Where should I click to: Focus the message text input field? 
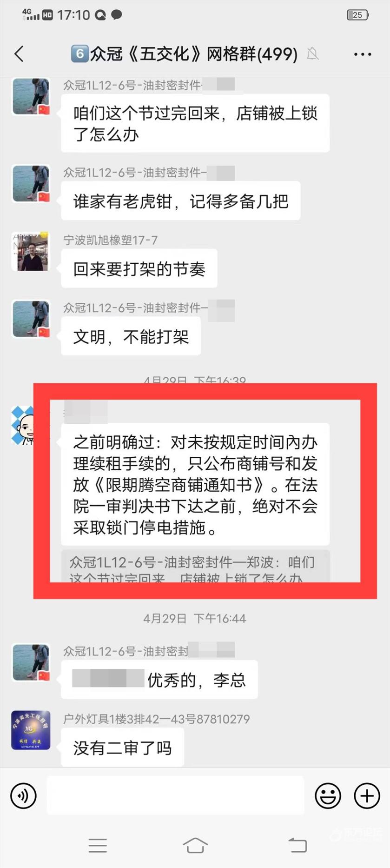tap(176, 795)
